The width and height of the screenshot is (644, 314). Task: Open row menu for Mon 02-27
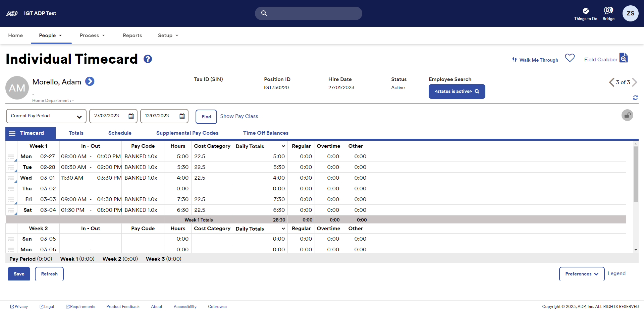[11, 156]
